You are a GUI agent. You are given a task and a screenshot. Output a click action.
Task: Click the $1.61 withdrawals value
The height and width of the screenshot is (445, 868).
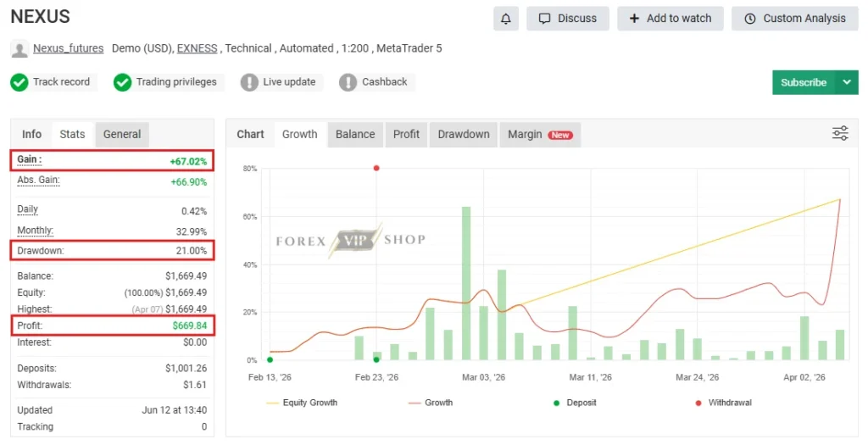point(195,385)
